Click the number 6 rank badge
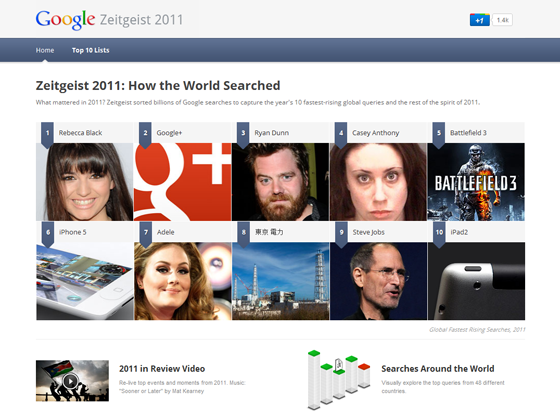The image size is (560, 418). 48,234
